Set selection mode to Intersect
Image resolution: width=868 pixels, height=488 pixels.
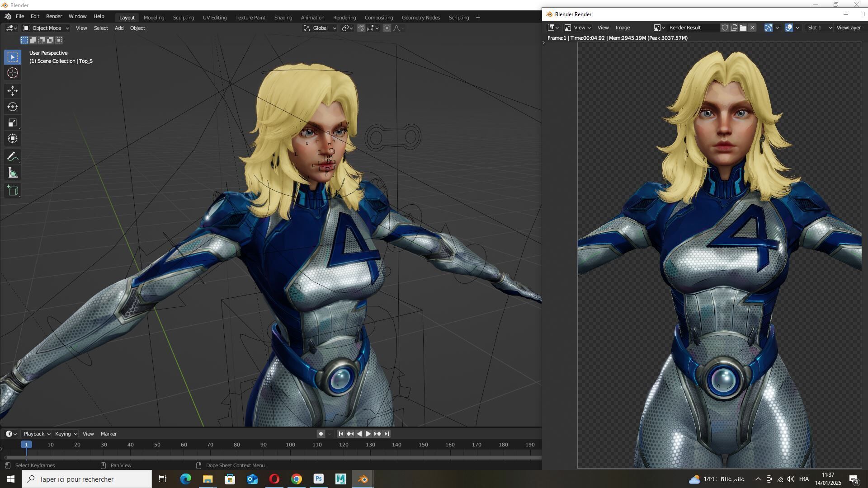coord(59,40)
